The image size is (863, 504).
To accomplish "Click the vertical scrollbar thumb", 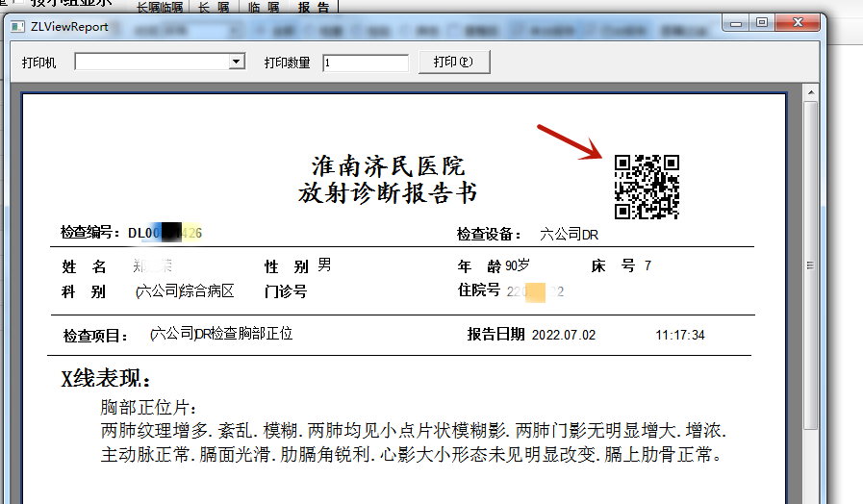I will tap(810, 265).
